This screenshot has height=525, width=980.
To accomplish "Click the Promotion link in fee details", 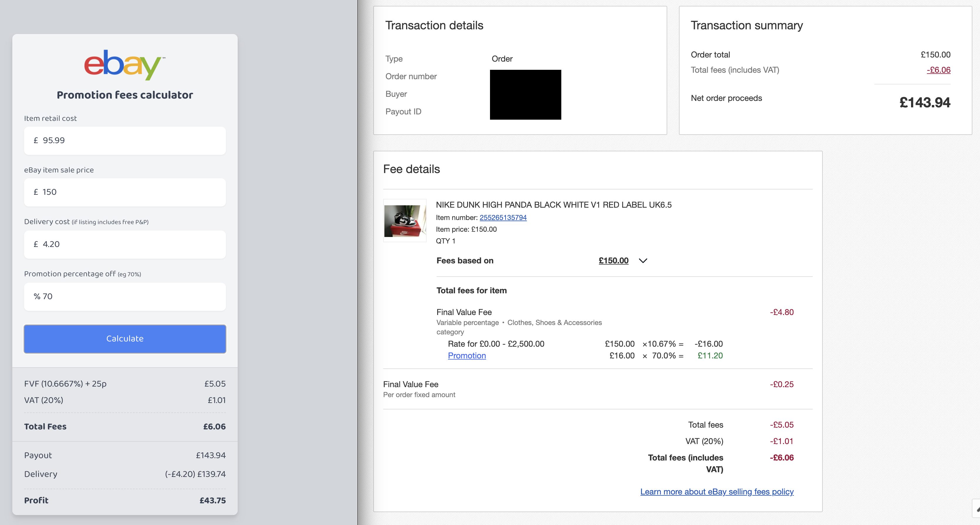I will click(467, 355).
